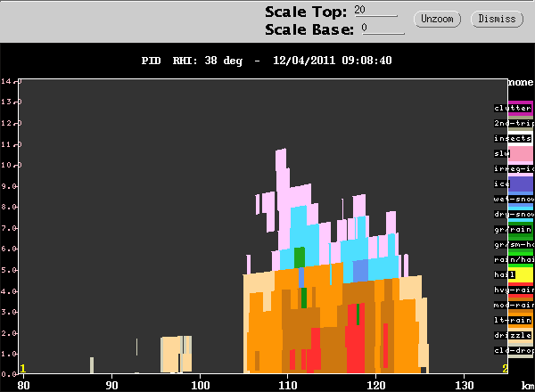Click the 'km' unit label on range axis
The height and width of the screenshot is (392, 535).
(528, 386)
